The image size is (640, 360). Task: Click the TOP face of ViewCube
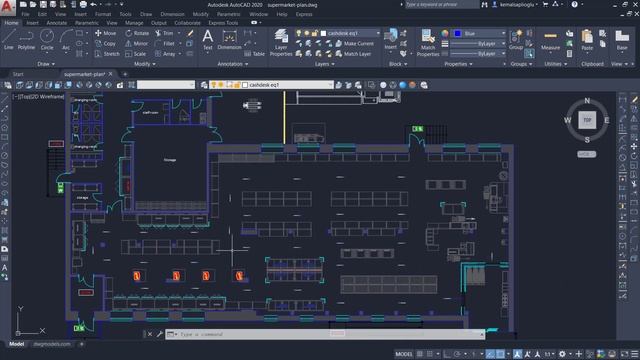click(x=587, y=120)
